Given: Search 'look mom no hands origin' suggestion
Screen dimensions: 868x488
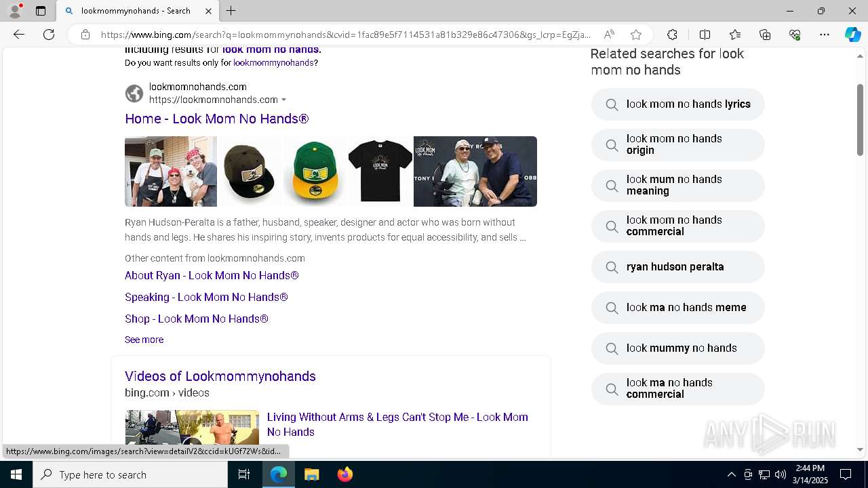Looking at the screenshot, I should [678, 145].
